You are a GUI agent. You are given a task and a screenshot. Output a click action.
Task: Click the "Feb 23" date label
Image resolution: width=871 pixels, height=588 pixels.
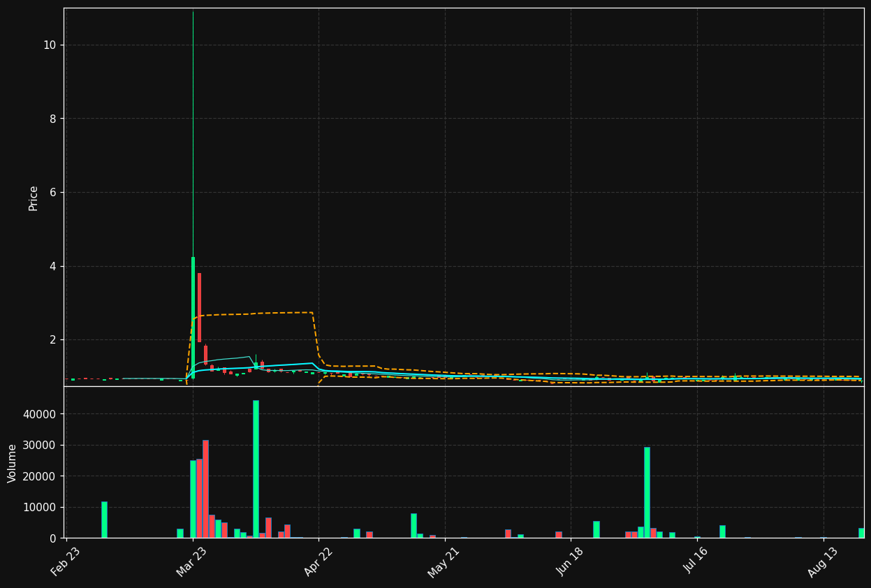(66, 561)
